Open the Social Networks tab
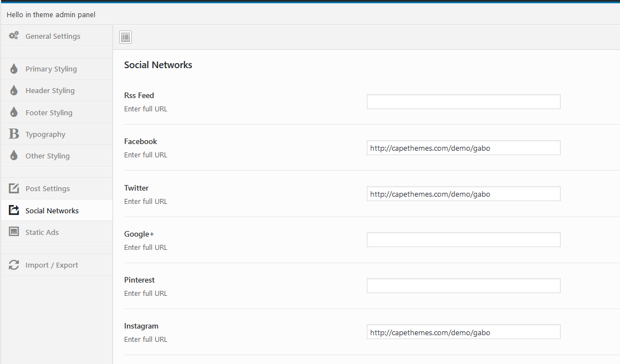 pos(52,211)
